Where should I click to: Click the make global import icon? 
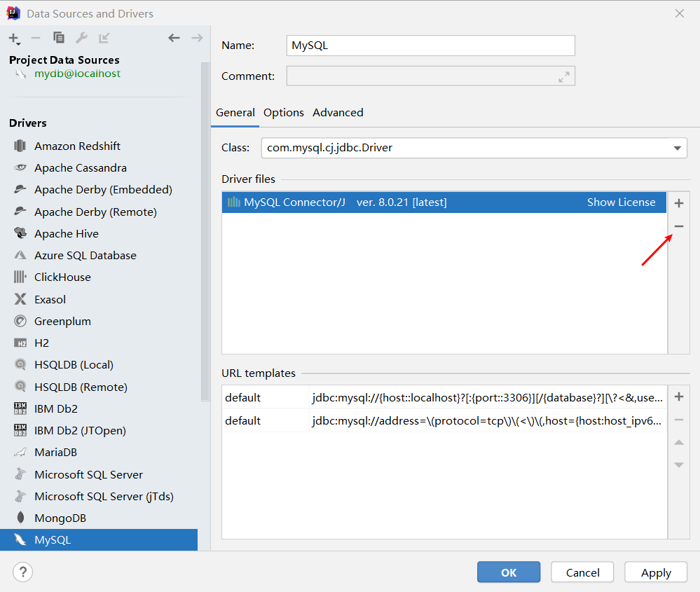tap(104, 38)
